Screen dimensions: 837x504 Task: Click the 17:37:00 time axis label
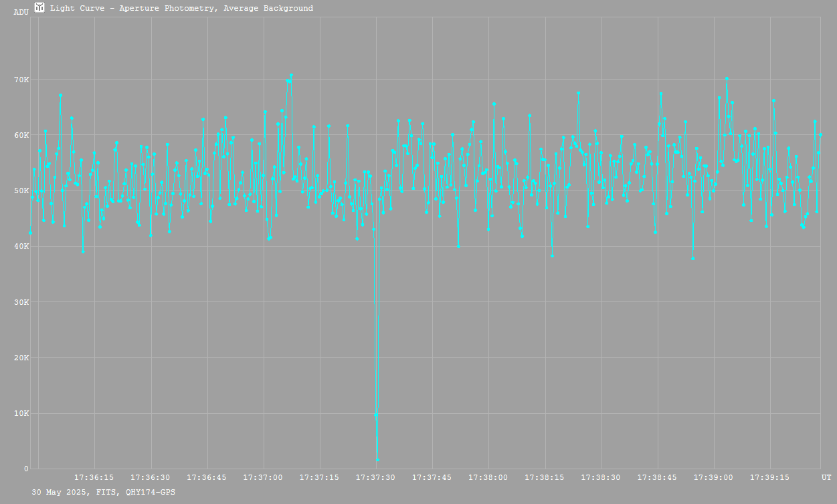263,478
